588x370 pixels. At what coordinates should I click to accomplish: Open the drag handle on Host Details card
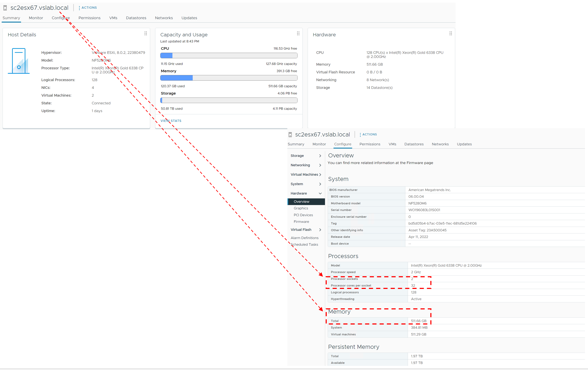(x=146, y=33)
